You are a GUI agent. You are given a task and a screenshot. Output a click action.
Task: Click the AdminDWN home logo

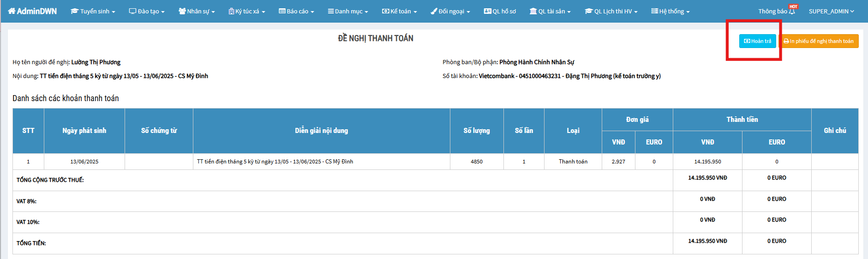coord(32,11)
